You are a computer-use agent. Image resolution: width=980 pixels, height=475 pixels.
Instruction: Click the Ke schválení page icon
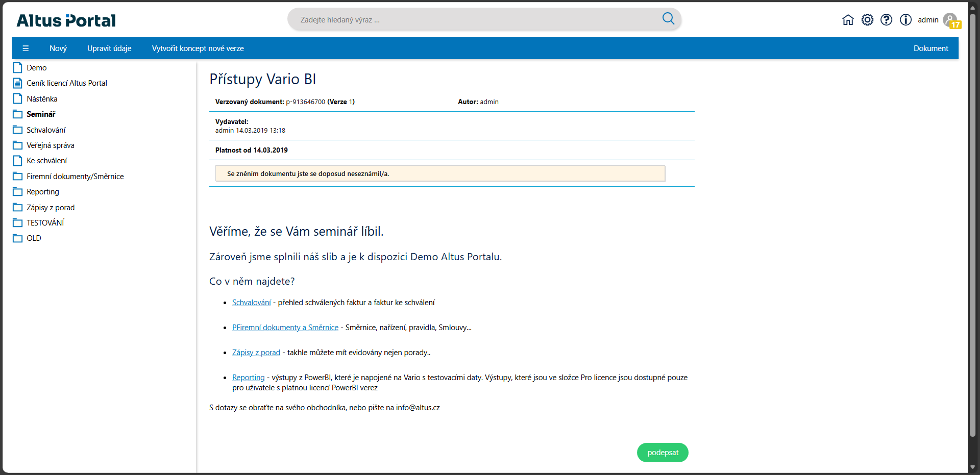pyautogui.click(x=18, y=161)
